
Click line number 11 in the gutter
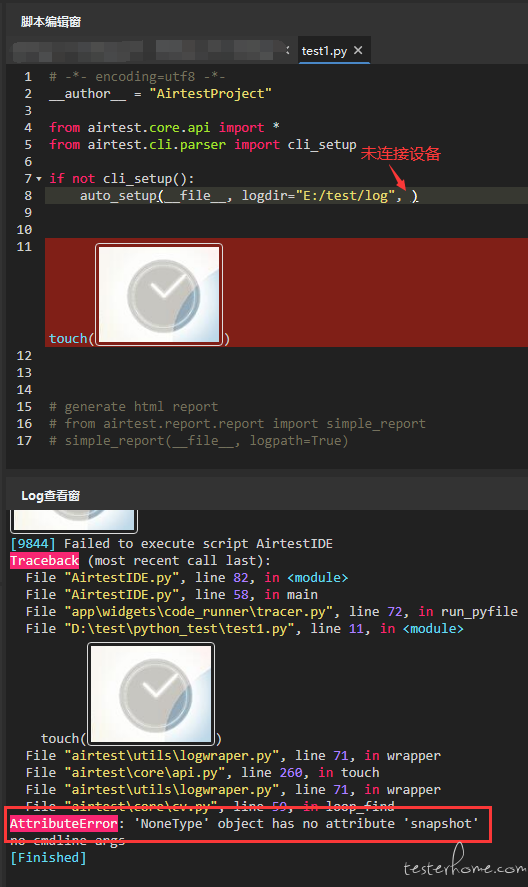pos(24,247)
